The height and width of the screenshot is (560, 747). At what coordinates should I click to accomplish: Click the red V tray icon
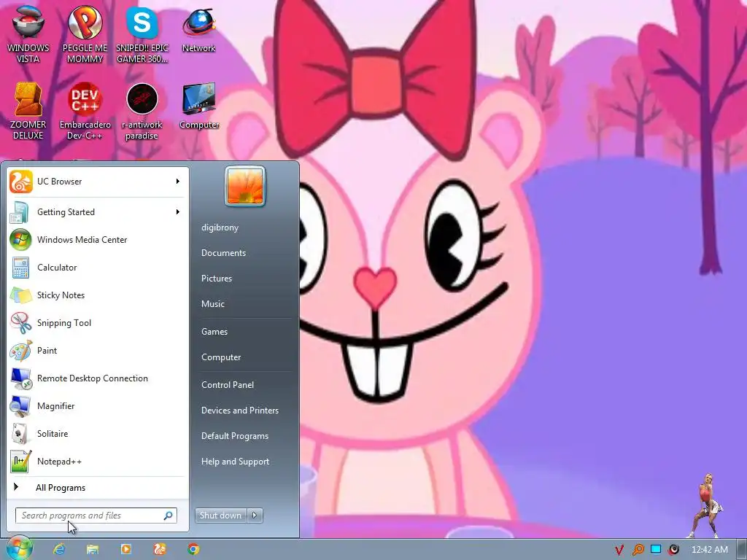(x=619, y=550)
